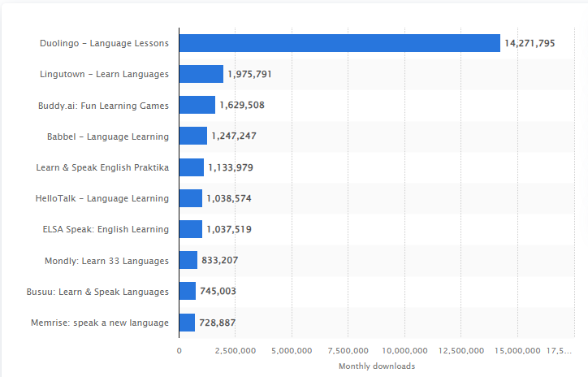The height and width of the screenshot is (377, 588).
Task: Select the Memrise: speak a new language bar
Action: click(x=187, y=323)
